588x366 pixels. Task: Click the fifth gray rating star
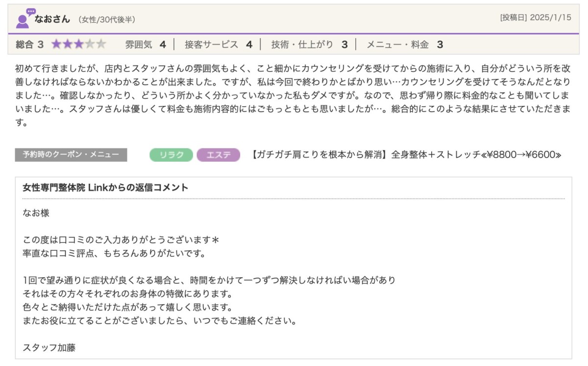(x=101, y=45)
